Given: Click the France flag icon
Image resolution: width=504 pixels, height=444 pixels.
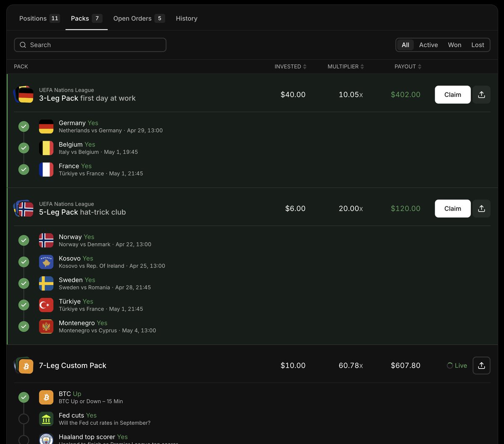Looking at the screenshot, I should (46, 170).
